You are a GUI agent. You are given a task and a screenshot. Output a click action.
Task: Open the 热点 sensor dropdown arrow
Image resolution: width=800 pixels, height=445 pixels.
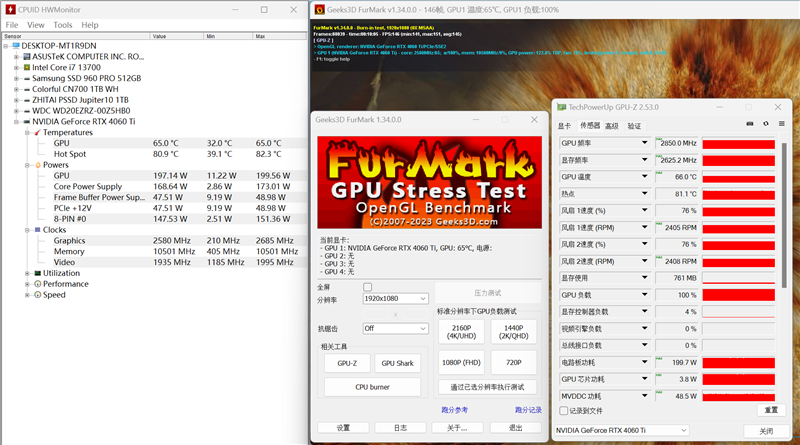644,194
